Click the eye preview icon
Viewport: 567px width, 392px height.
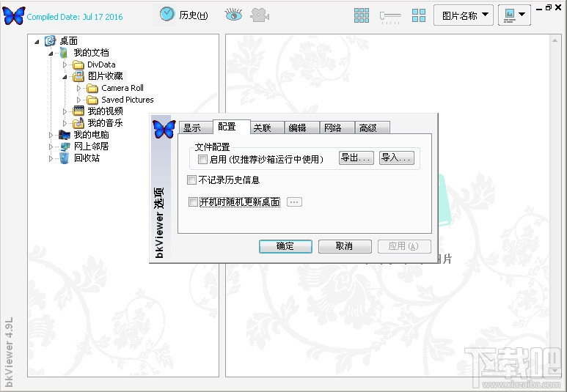coord(233,15)
